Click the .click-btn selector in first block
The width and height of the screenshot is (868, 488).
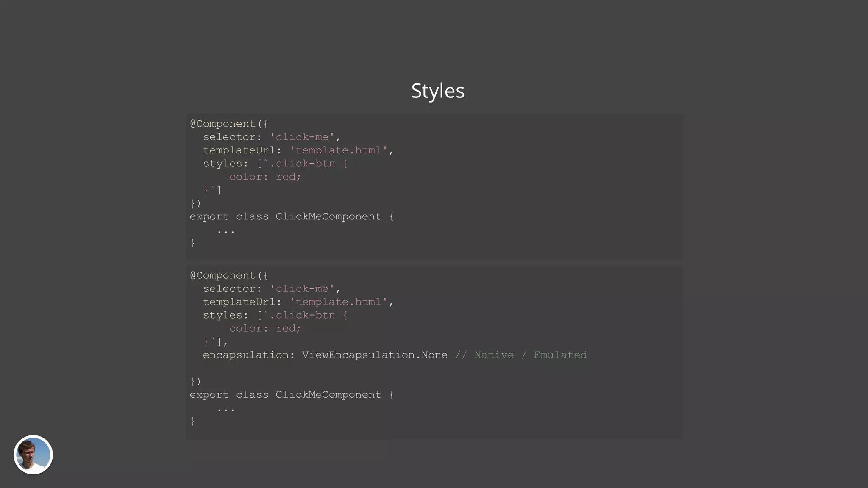302,164
